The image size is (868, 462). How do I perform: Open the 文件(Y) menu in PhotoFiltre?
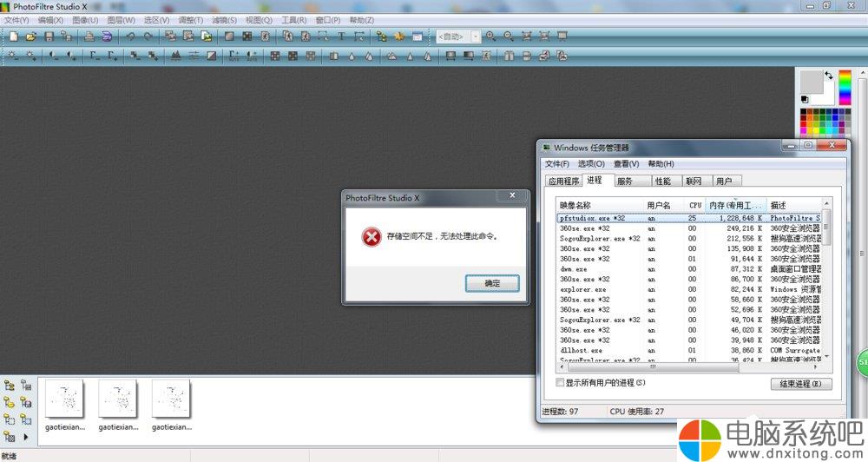coord(16,20)
